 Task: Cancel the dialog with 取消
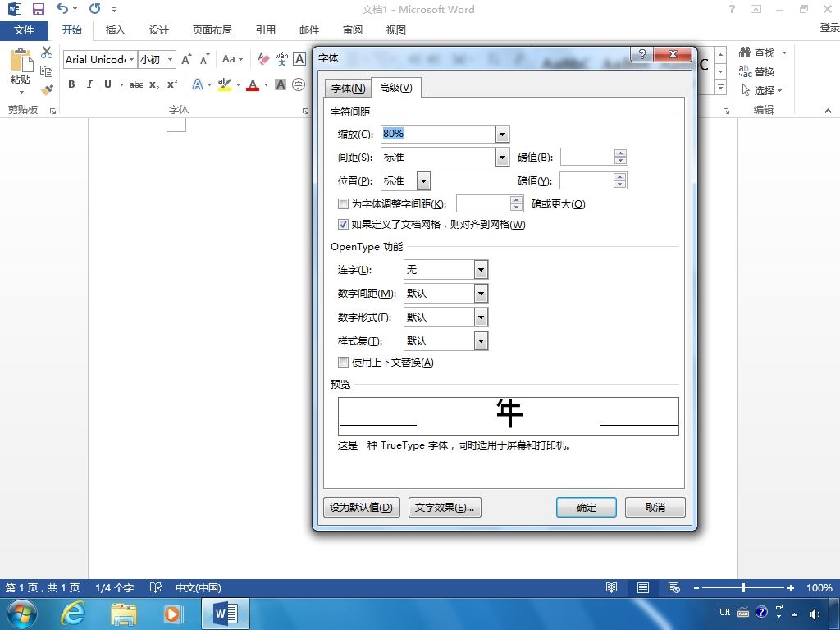click(x=655, y=507)
